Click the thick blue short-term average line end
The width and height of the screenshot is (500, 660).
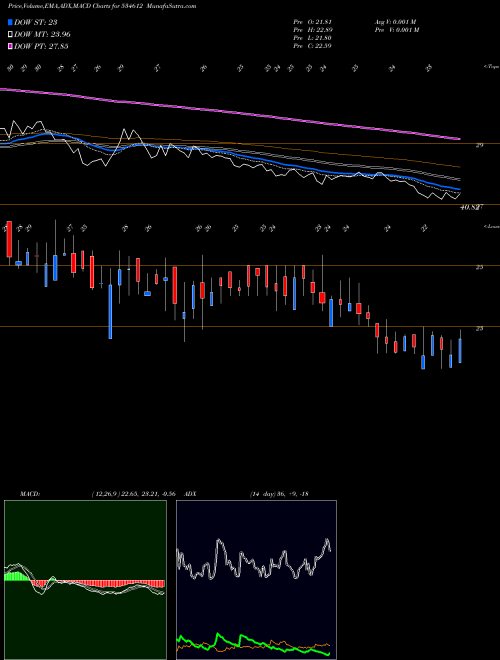[458, 189]
